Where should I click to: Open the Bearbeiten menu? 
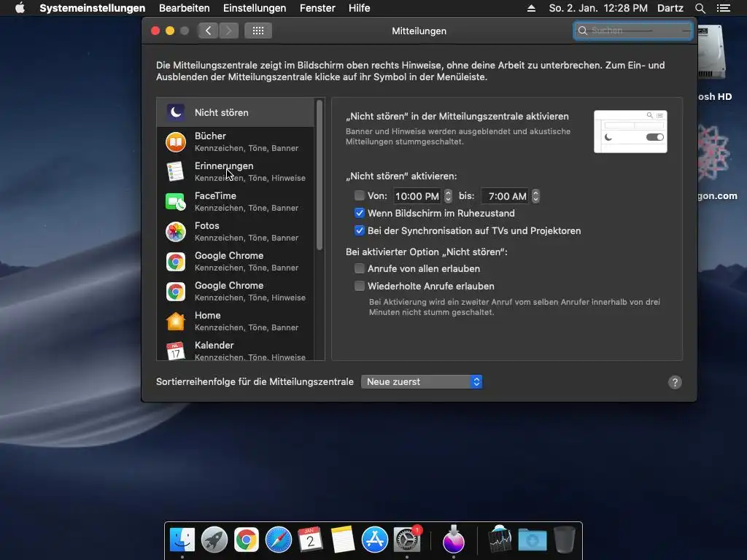coord(185,8)
